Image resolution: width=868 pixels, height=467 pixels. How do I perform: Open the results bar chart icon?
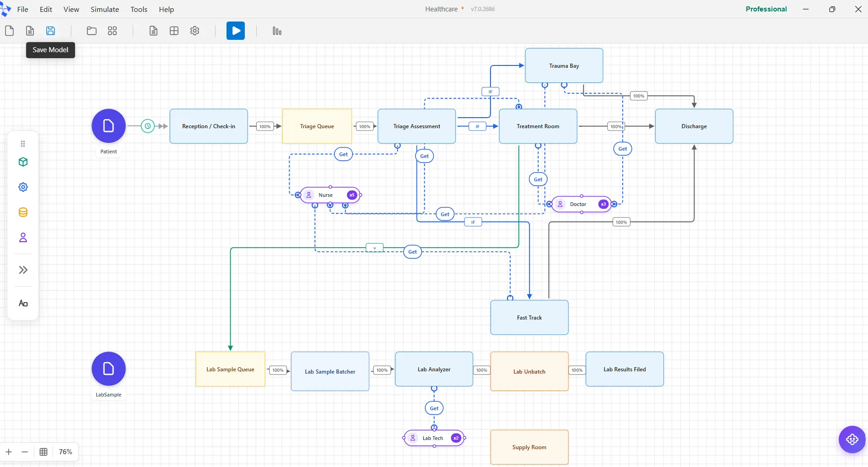pos(277,31)
